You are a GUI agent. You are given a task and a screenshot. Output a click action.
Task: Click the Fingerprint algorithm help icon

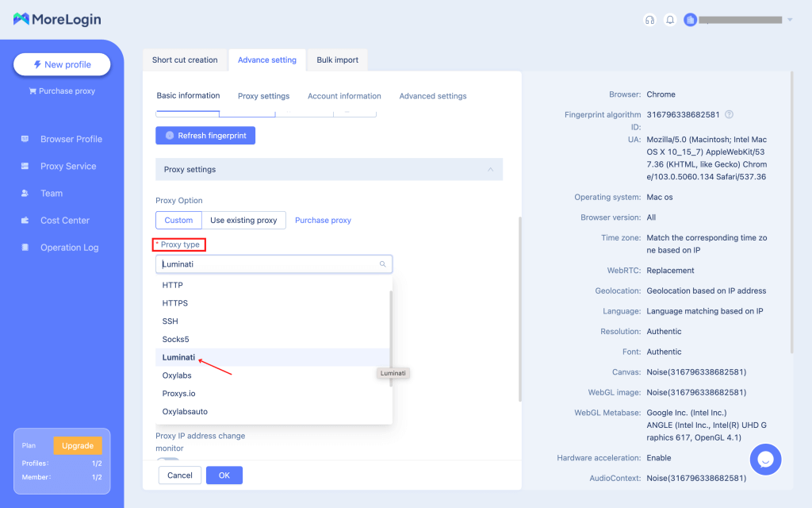click(730, 114)
